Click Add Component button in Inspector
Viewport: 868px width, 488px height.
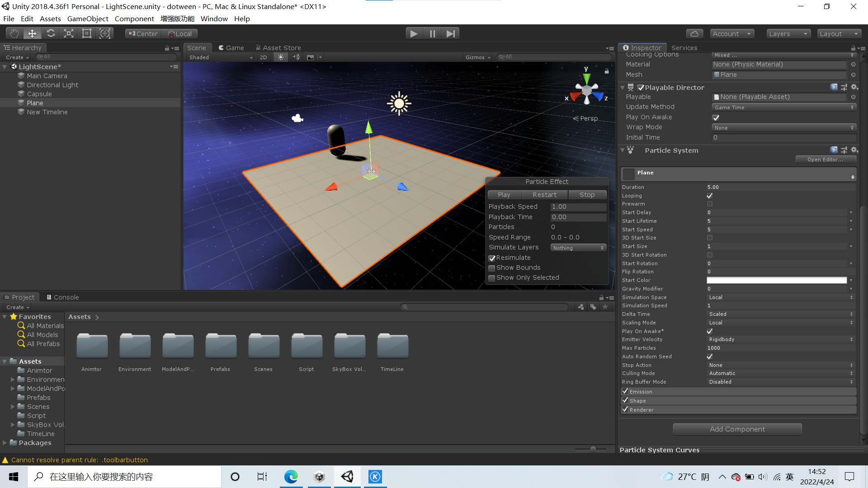point(737,429)
